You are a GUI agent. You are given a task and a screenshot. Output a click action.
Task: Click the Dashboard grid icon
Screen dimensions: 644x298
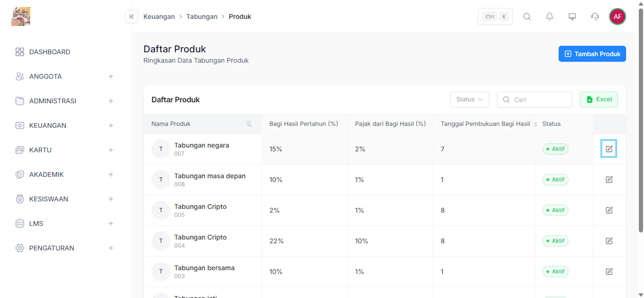point(20,52)
